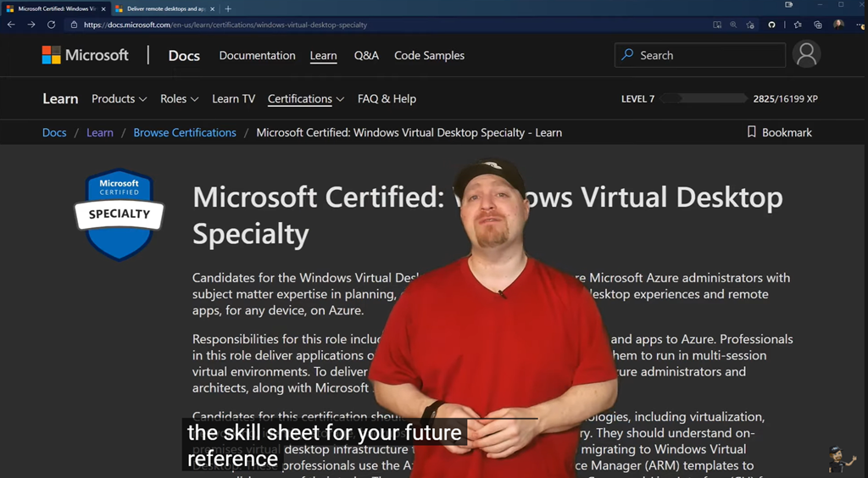868x478 pixels.
Task: Open the user account avatar icon
Action: [806, 55]
